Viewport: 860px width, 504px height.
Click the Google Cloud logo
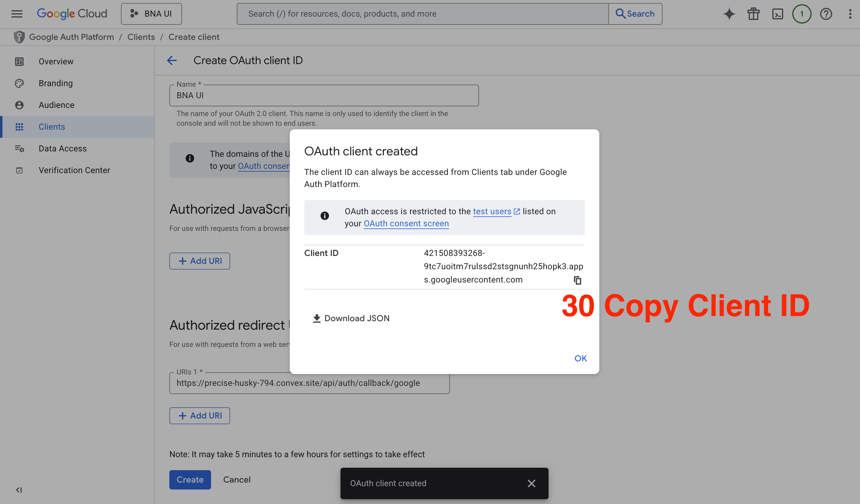pos(72,14)
